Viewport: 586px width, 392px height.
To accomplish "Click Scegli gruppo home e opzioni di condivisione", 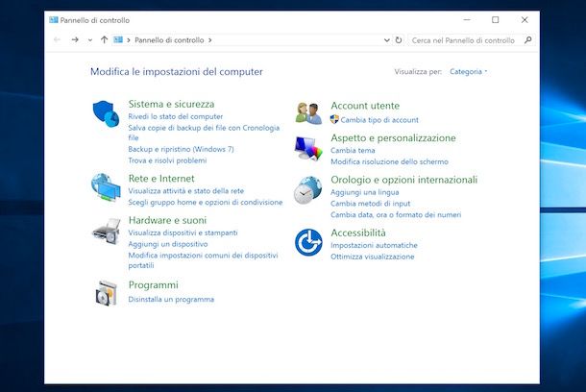I will click(x=206, y=202).
